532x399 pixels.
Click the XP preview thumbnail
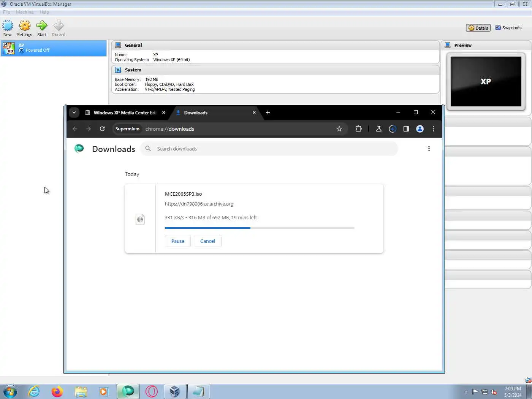486,81
